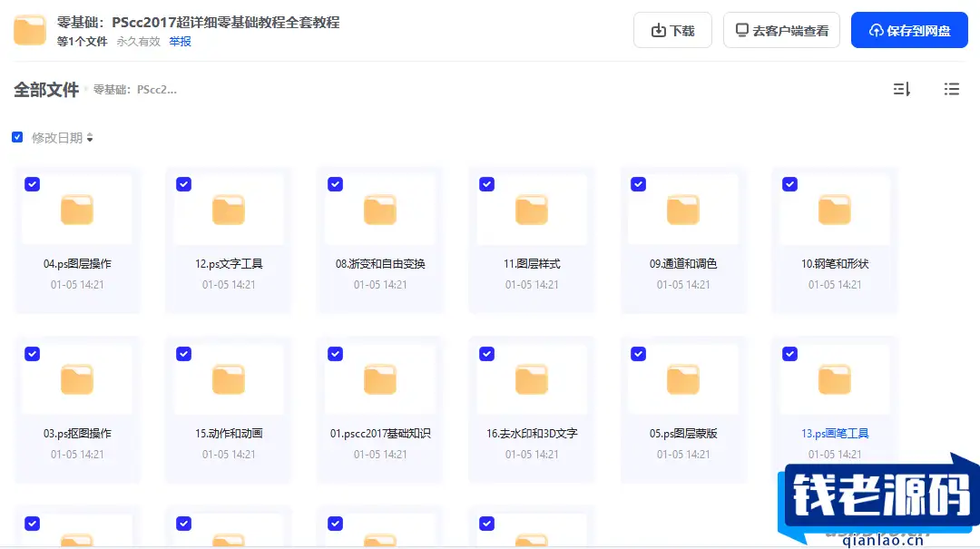Uncheck the 03.ps抠图操作 folder checkbox
The image size is (980, 549).
tap(32, 354)
